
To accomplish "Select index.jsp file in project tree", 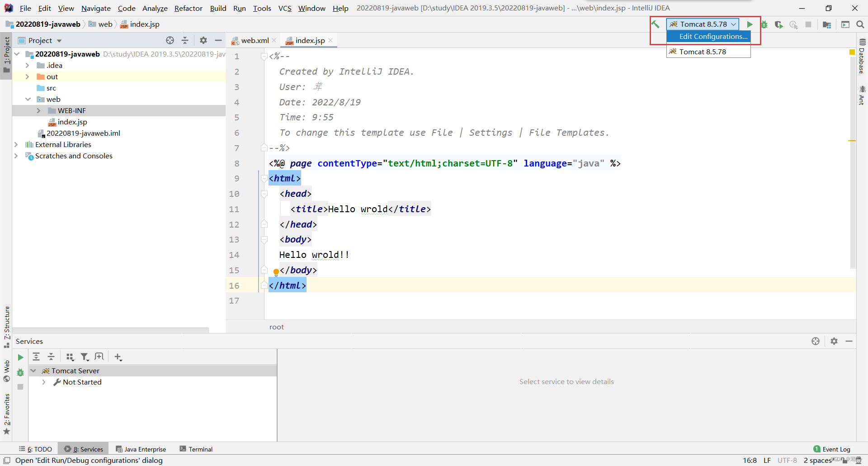I will point(72,122).
